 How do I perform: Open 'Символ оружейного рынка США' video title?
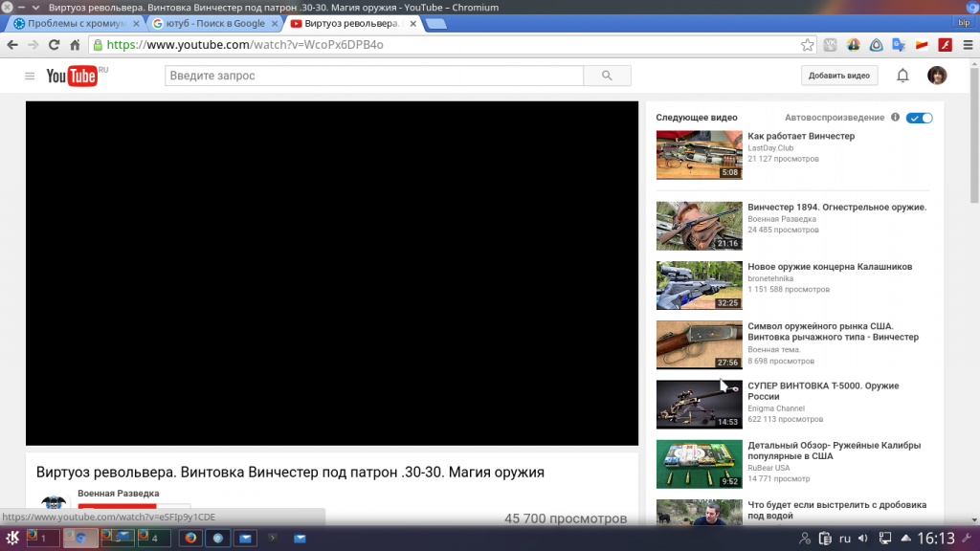coord(833,331)
